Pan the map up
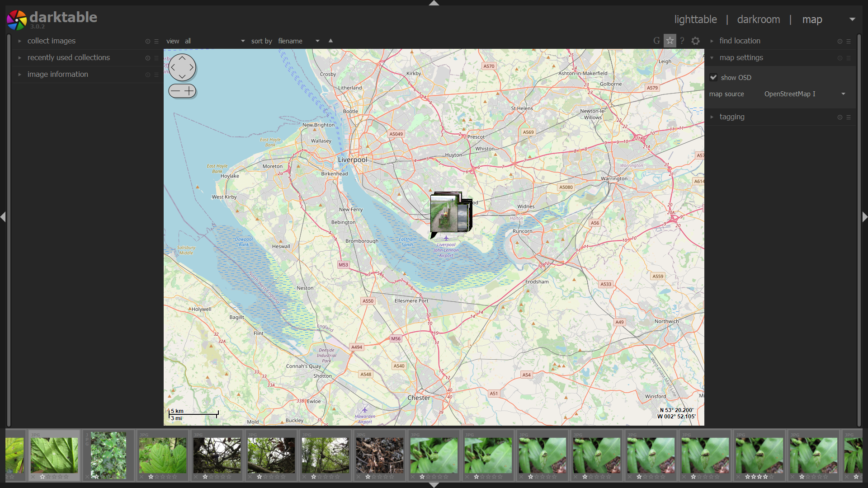This screenshot has height=488, width=868. coord(182,58)
